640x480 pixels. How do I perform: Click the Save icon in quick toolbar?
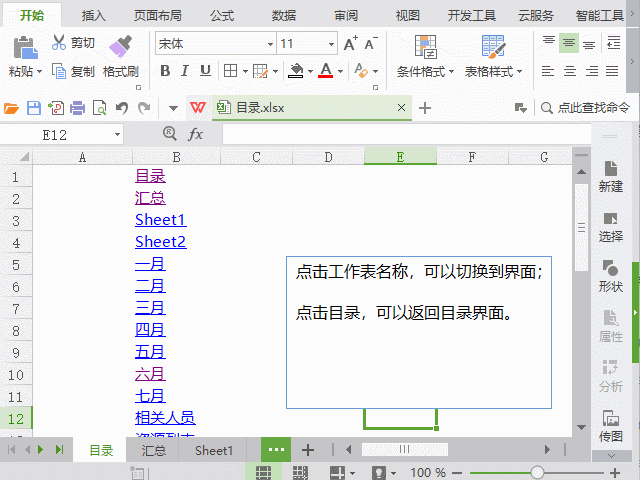click(33, 108)
